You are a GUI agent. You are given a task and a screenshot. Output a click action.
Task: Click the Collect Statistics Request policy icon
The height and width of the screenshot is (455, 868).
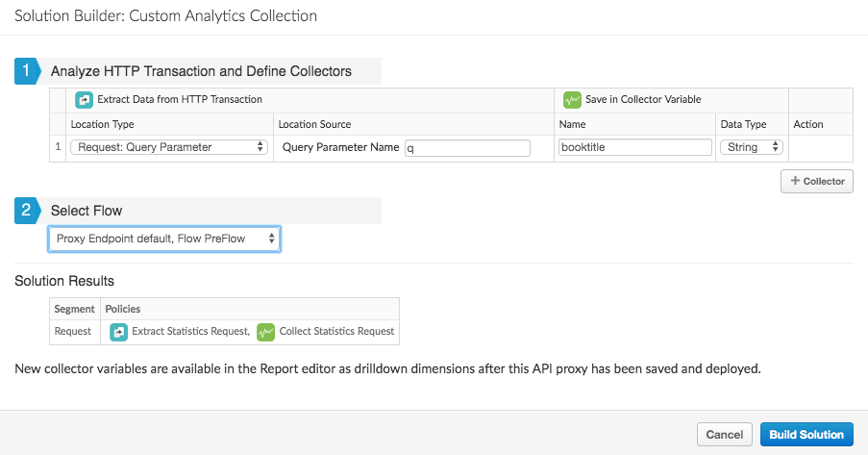point(265,332)
